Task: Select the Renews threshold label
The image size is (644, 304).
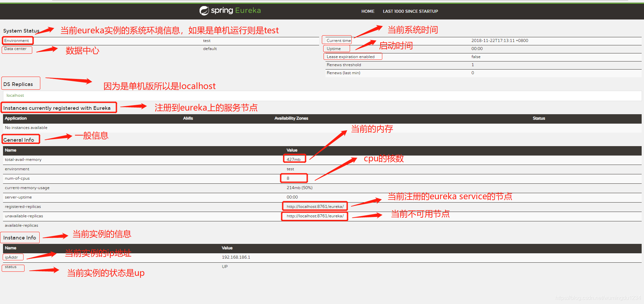Action: [344, 65]
